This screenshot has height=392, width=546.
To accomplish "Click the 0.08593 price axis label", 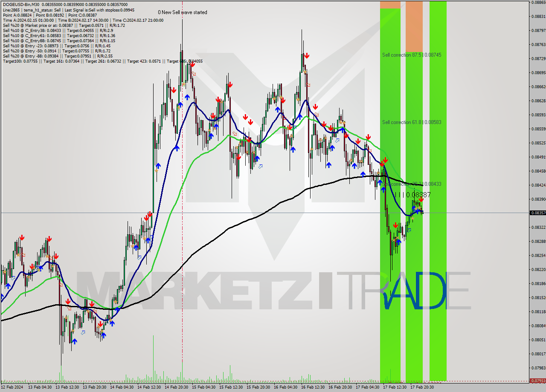I will coord(538,115).
